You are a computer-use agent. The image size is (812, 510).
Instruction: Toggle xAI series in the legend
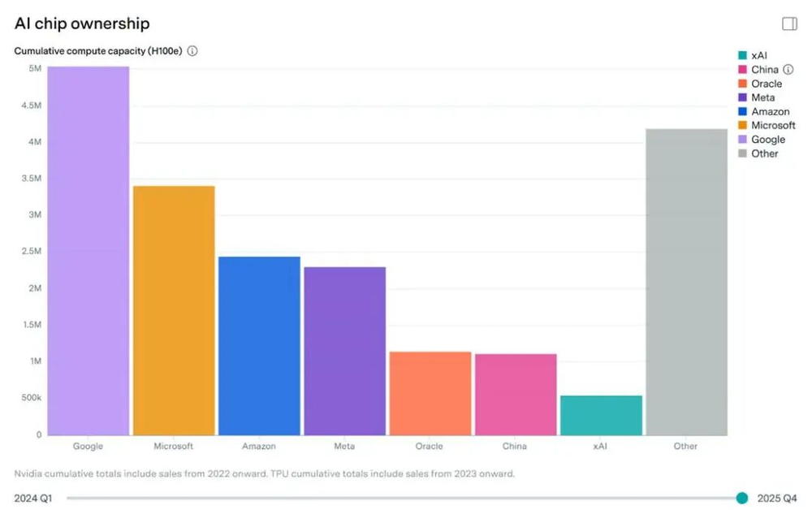click(x=759, y=55)
